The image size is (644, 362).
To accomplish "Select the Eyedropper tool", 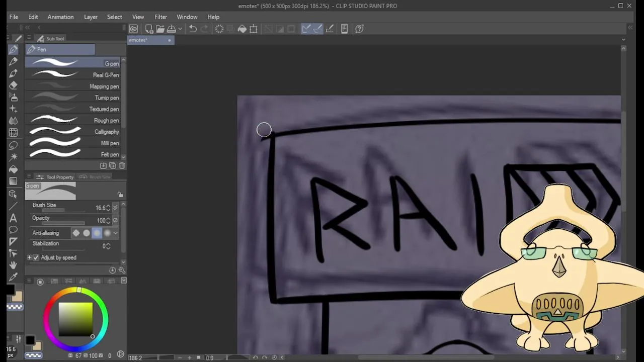I will [14, 277].
